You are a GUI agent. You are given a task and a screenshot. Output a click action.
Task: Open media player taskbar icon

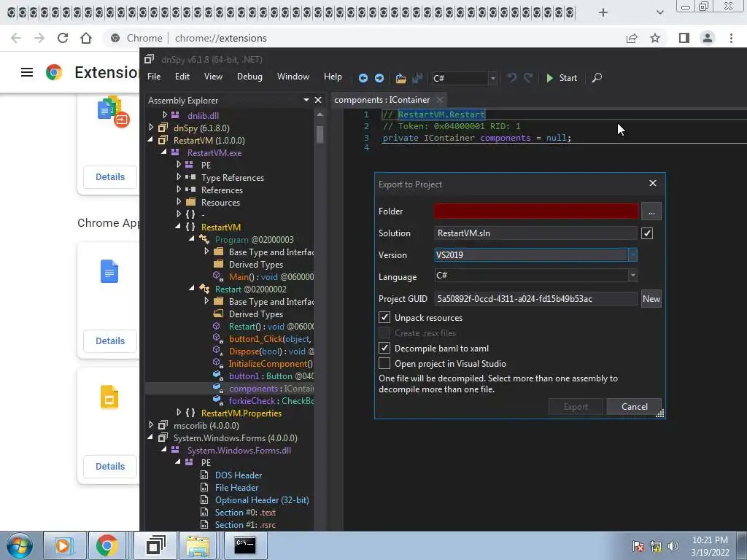64,545
